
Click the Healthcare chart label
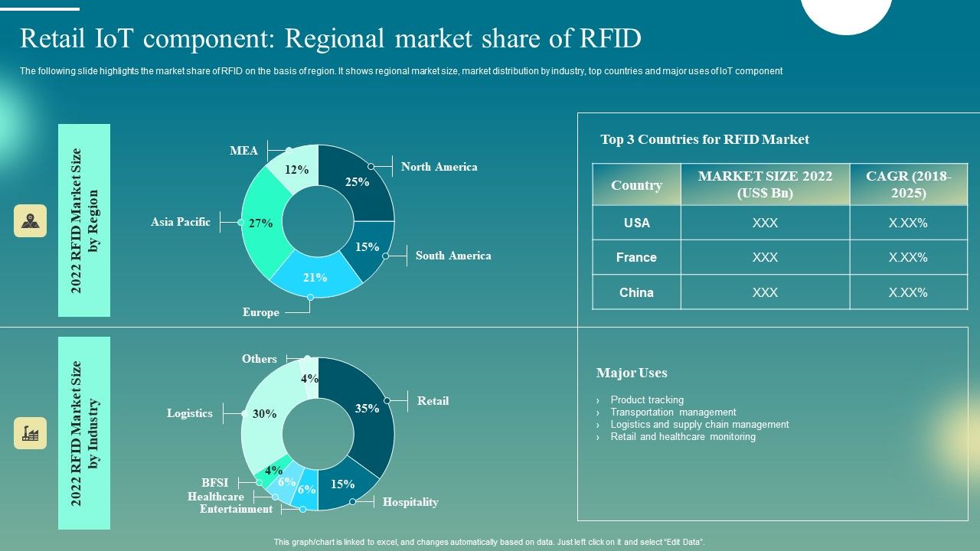(216, 497)
